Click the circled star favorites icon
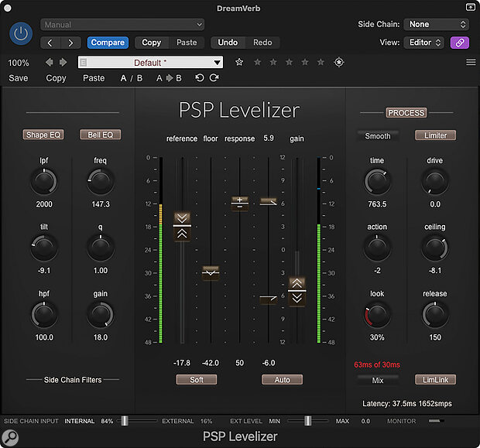The image size is (480, 448). 339,62
